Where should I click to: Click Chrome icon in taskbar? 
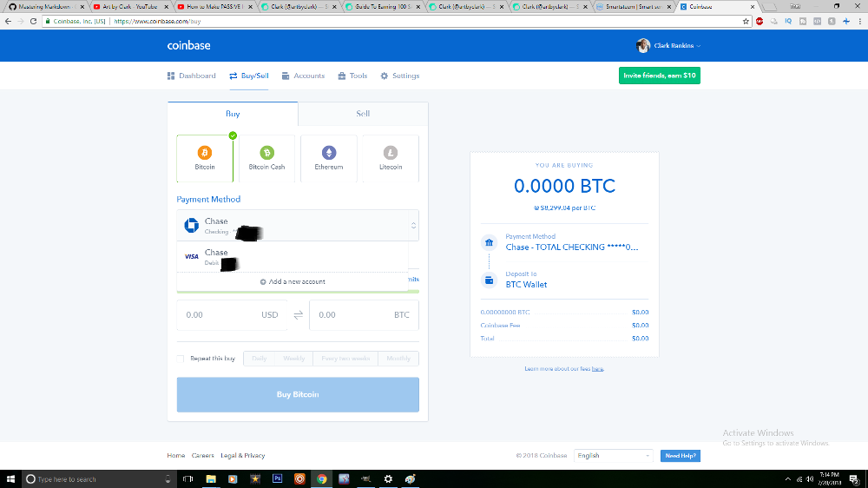322,479
